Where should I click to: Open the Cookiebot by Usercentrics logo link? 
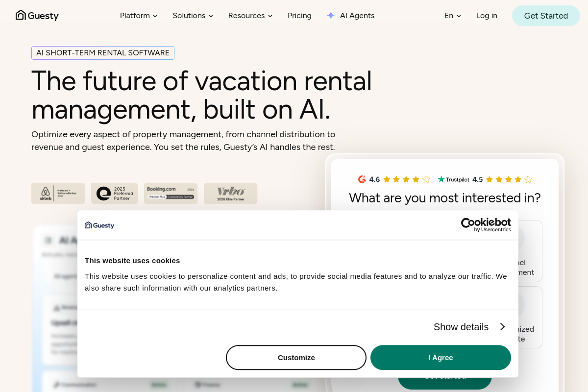coord(486,225)
